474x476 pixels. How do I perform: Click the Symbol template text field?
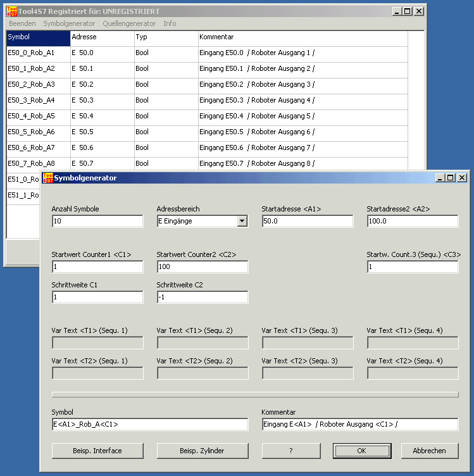pos(150,424)
